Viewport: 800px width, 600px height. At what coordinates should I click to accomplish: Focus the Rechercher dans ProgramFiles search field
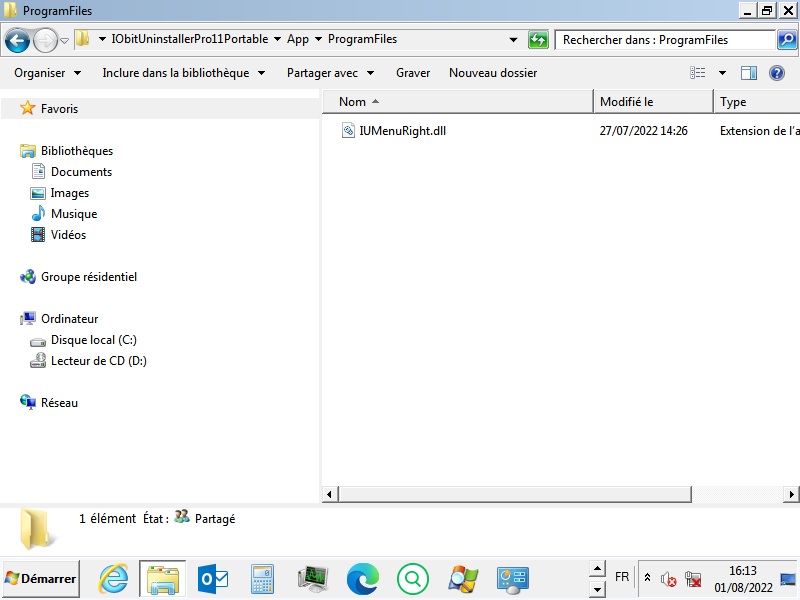[x=665, y=40]
